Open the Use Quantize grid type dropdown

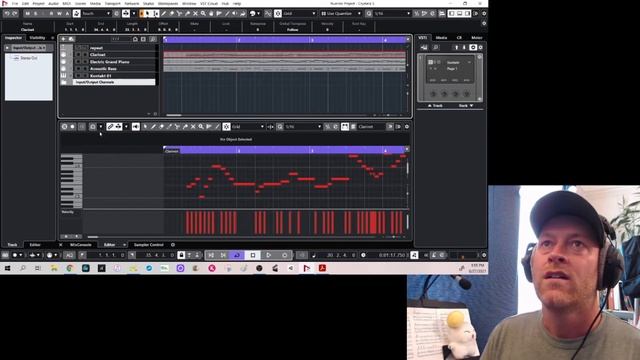point(341,13)
